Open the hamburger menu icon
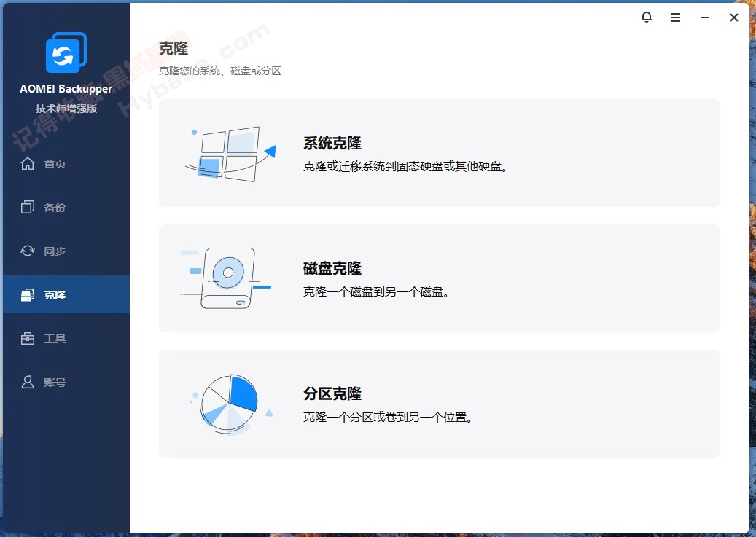The image size is (756, 537). 675,17
